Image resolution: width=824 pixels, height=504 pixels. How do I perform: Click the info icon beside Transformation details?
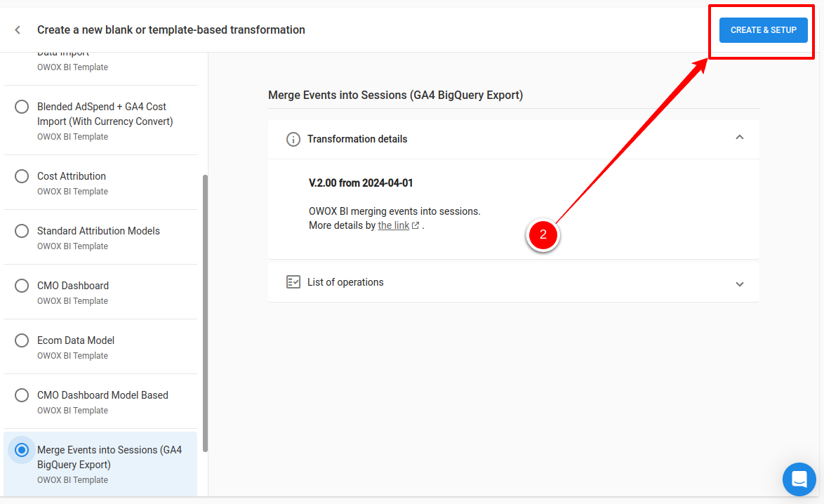293,139
